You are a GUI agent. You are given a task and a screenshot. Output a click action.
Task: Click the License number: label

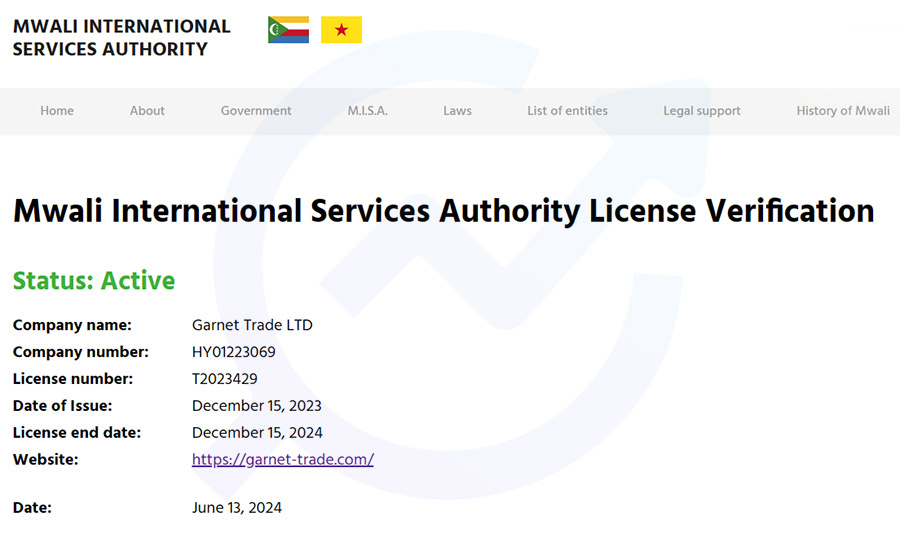72,379
